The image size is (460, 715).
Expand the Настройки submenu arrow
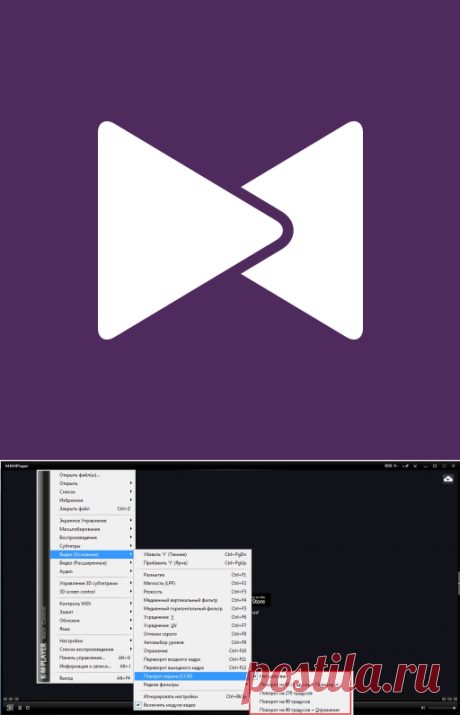pos(131,641)
